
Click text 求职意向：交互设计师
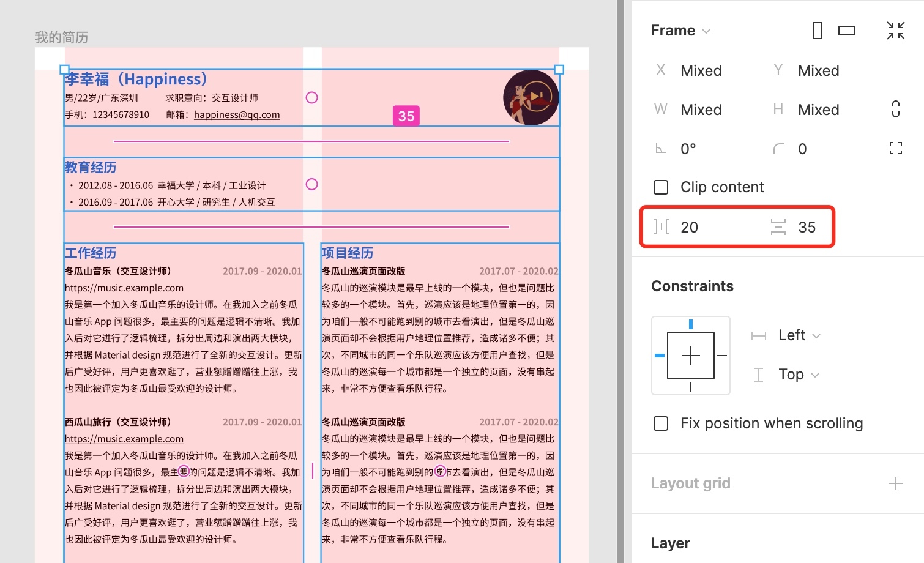[x=212, y=98]
